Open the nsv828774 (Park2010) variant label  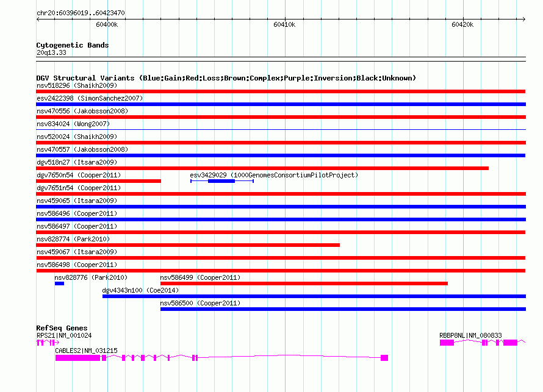coord(73,239)
